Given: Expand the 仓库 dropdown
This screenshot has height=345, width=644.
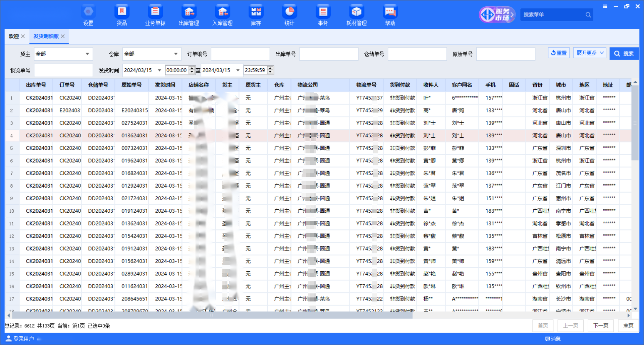Looking at the screenshot, I should 176,54.
